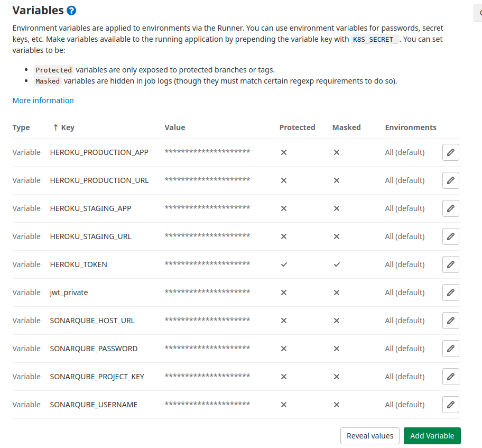Edit the HEROKU_PRODUCTION_APP variable
The image size is (482, 448).
click(x=450, y=152)
